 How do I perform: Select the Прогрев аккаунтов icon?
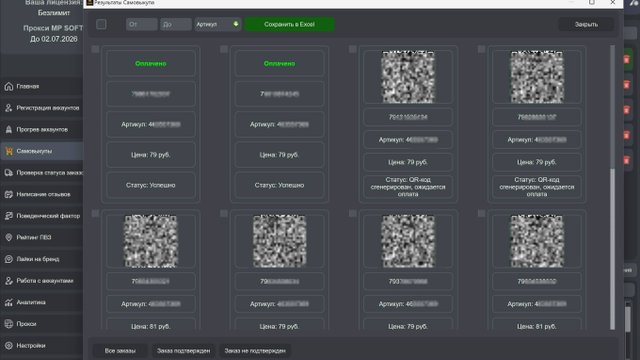tap(9, 129)
